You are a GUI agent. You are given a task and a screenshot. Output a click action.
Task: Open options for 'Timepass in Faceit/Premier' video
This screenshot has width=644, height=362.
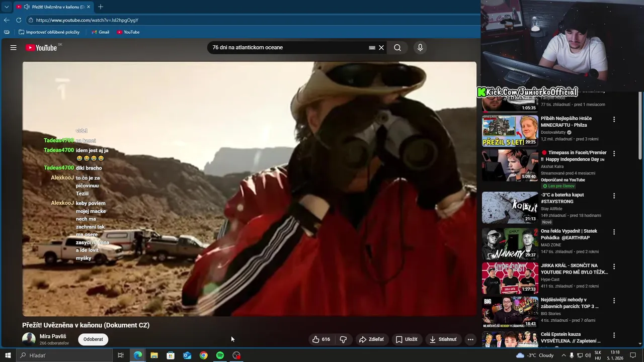(614, 154)
